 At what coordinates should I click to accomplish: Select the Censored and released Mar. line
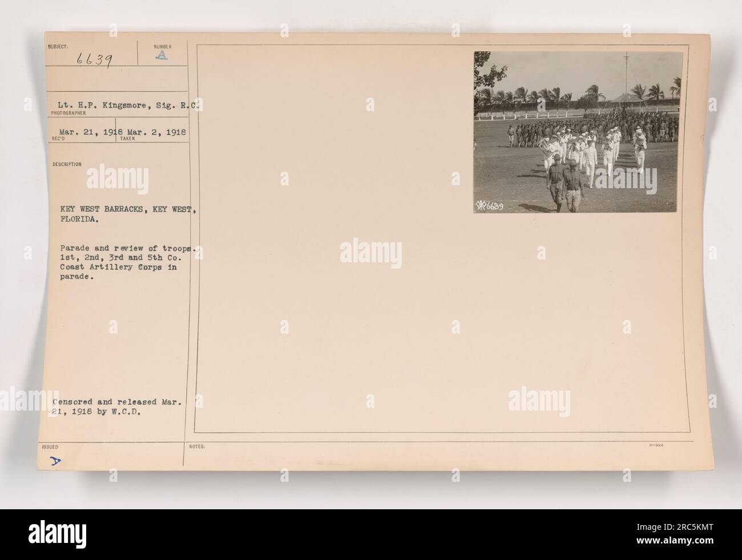pyautogui.click(x=117, y=403)
